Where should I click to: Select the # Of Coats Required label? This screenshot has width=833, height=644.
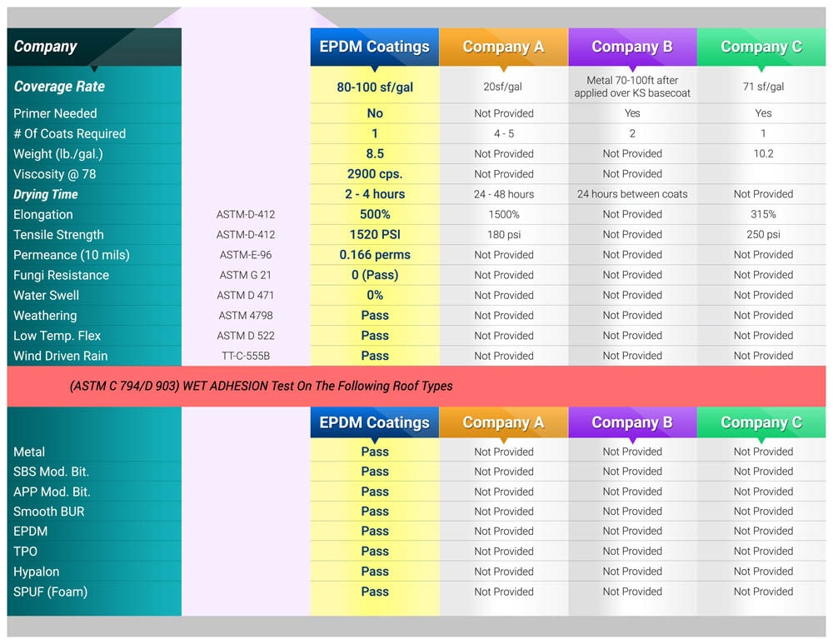[x=70, y=133]
